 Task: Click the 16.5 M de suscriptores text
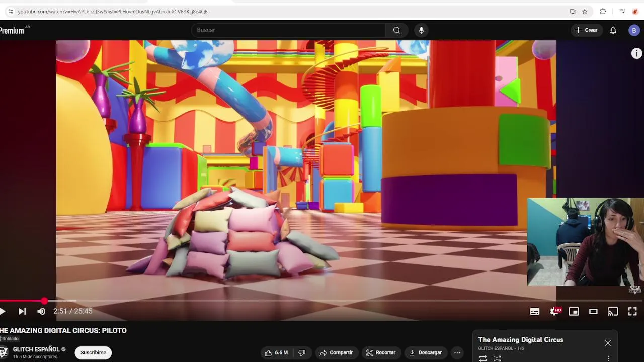[x=35, y=357]
